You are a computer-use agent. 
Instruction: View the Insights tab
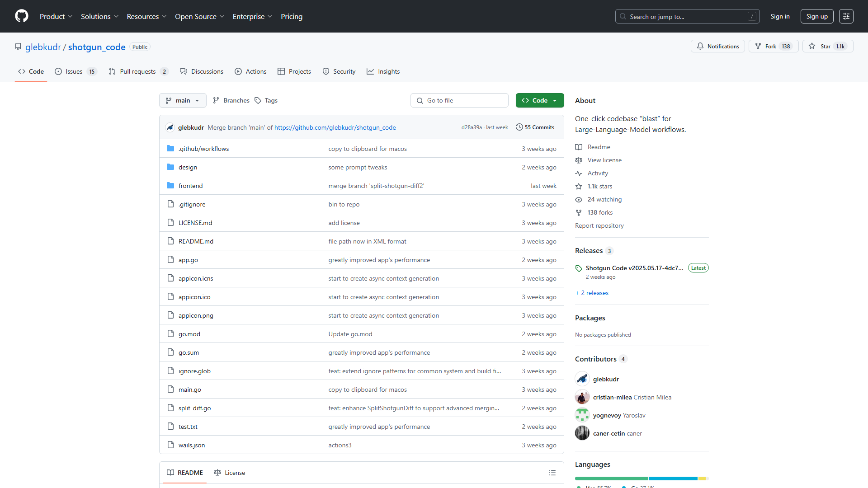(383, 71)
